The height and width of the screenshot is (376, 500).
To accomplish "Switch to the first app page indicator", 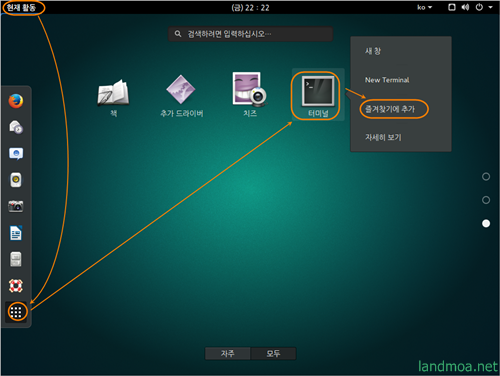I will tap(486, 177).
